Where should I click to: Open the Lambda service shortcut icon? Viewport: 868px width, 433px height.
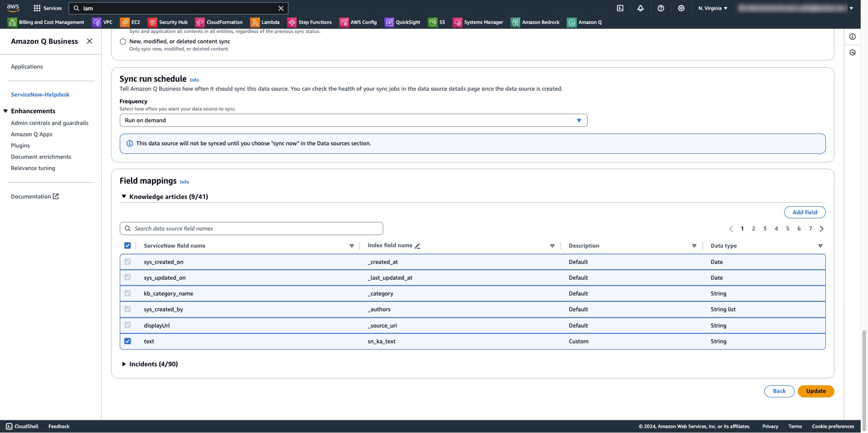254,22
